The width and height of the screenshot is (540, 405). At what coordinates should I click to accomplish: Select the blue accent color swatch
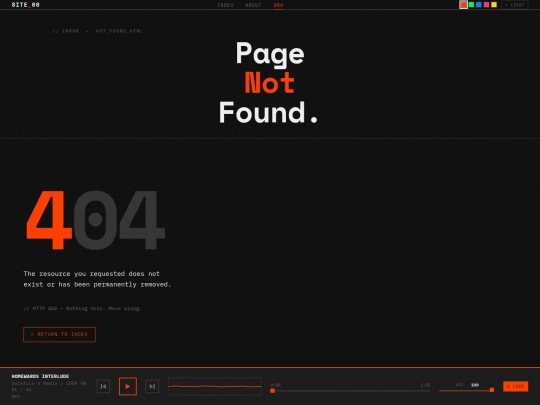tap(479, 5)
